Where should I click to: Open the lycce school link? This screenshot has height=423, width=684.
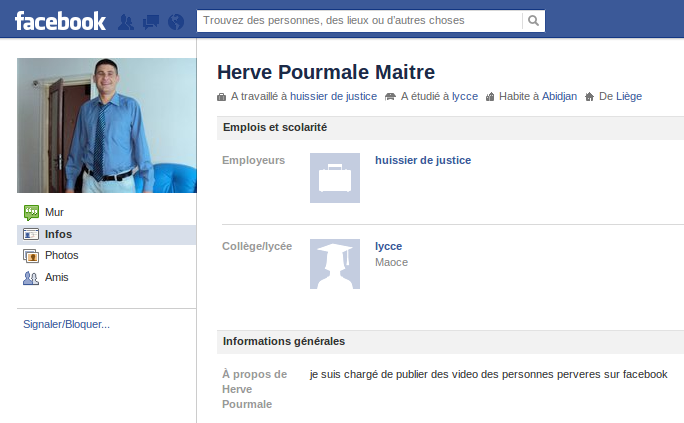[388, 246]
